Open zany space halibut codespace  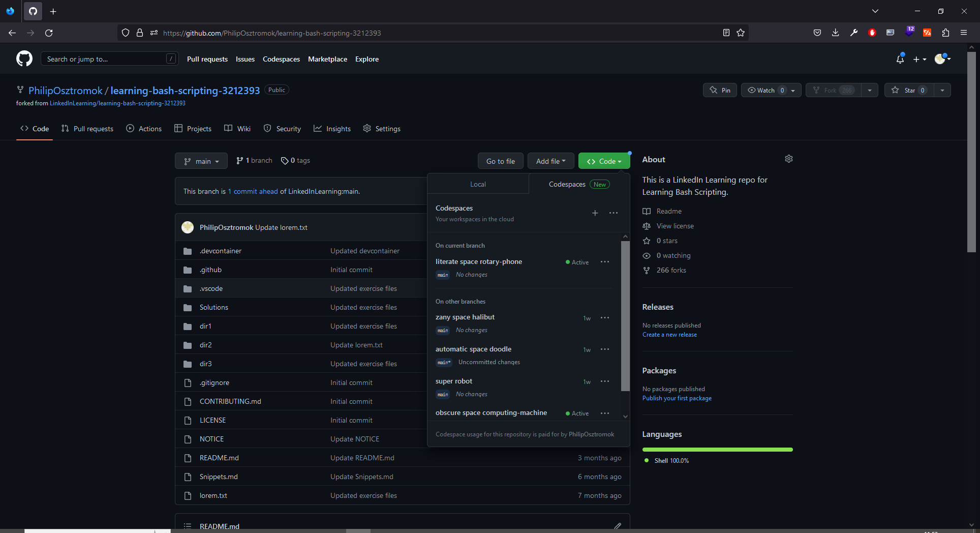tap(465, 317)
